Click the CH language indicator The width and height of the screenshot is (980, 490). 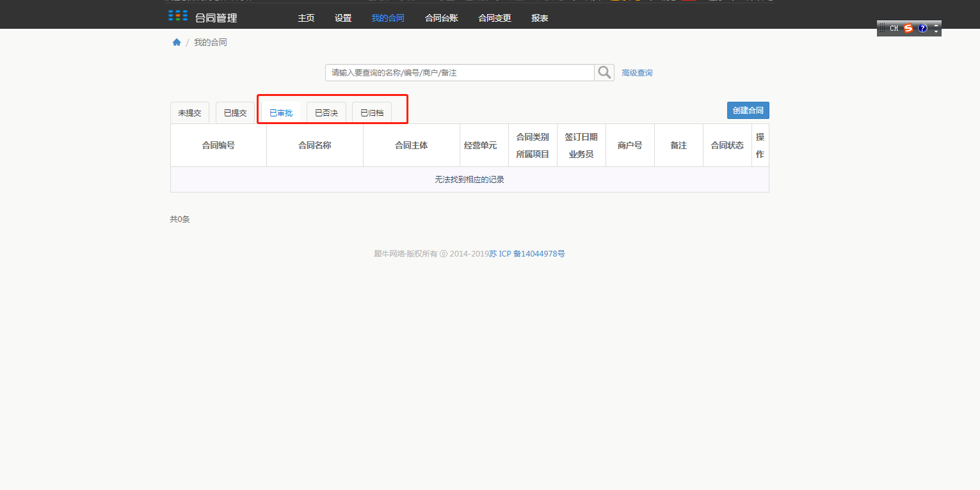point(894,28)
